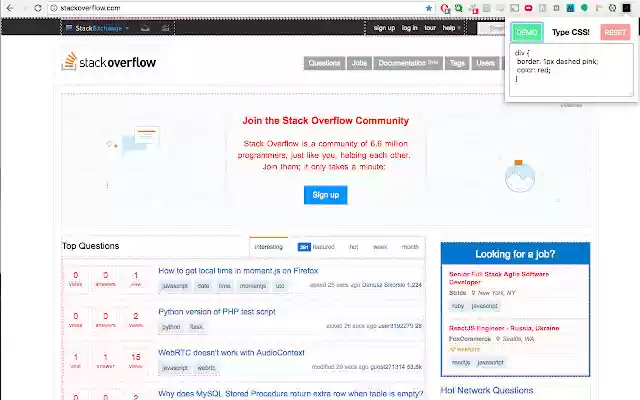The height and width of the screenshot is (400, 640).
Task: Click the 'flask' tag
Action: 196,327
